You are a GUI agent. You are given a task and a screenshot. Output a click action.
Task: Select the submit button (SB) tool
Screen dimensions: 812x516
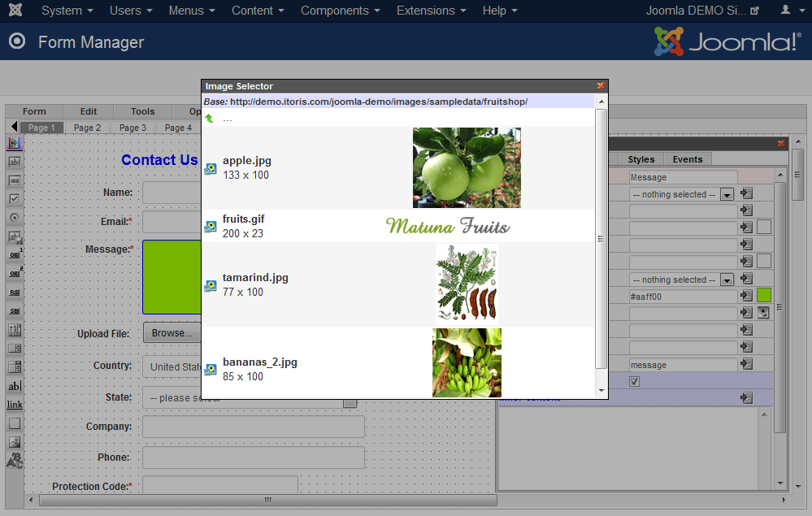click(x=14, y=311)
